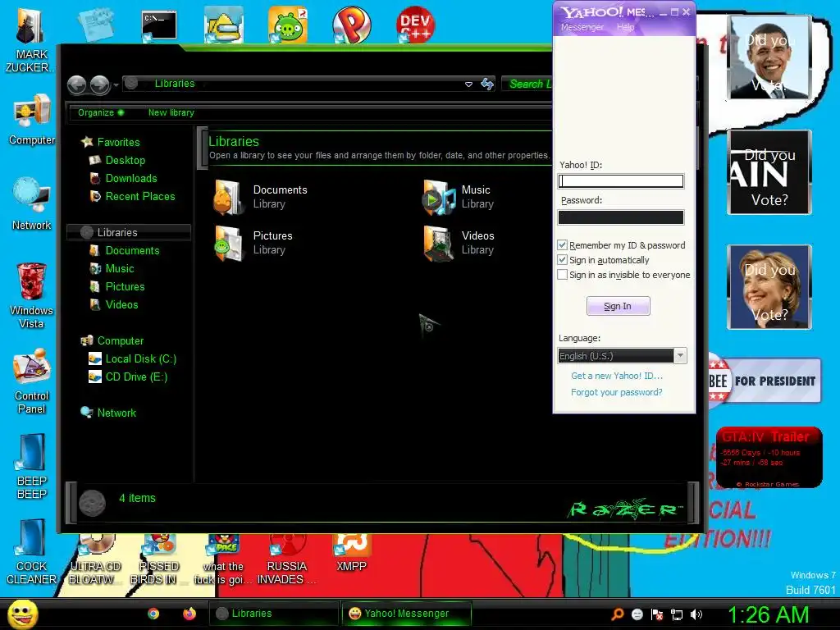Open the Language dropdown in Yahoo Messenger
The width and height of the screenshot is (840, 630).
622,356
